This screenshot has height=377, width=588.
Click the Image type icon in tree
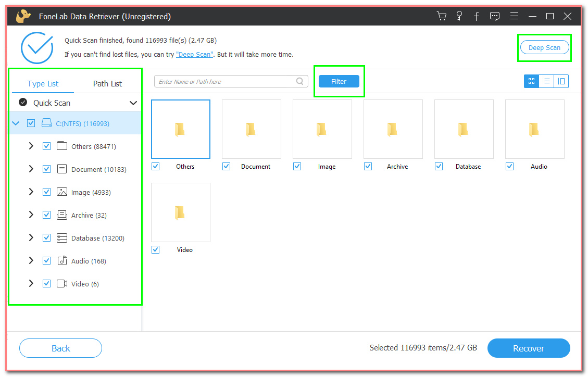point(62,192)
